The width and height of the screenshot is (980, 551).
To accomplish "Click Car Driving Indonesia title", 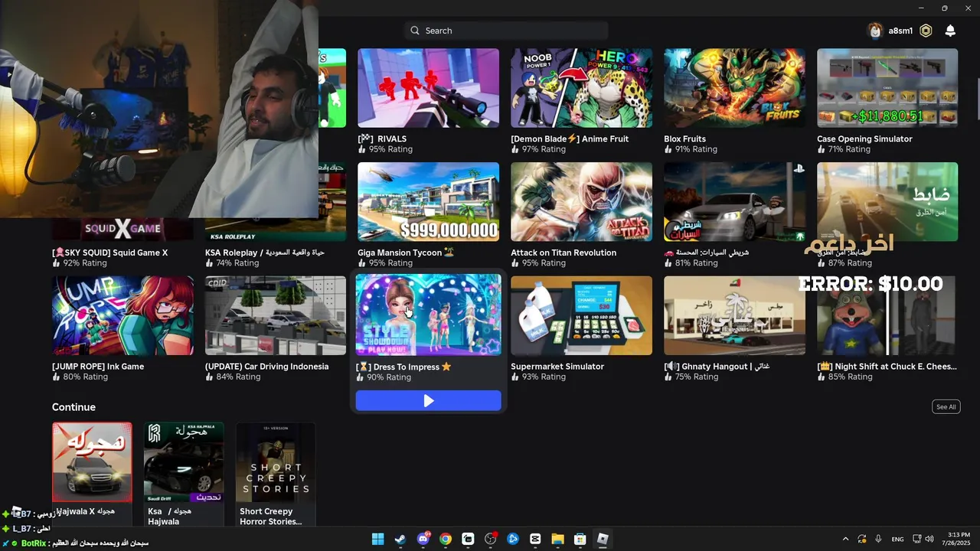I will tap(266, 367).
